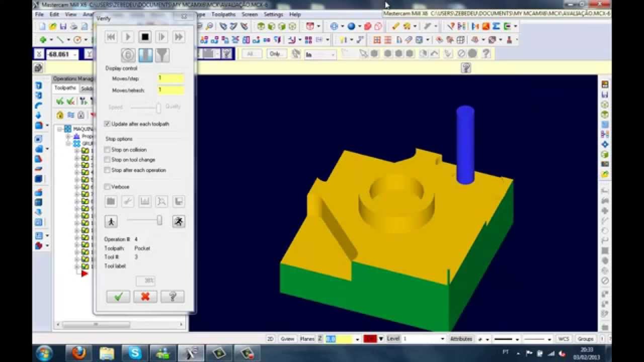Click the measure/section icon in Verify

(x=145, y=202)
